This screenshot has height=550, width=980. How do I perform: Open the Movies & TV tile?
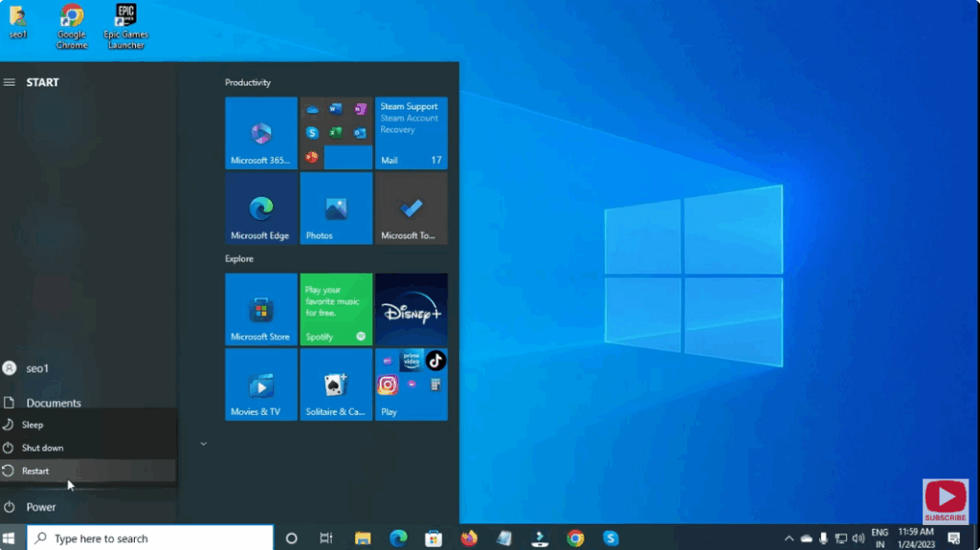click(261, 385)
